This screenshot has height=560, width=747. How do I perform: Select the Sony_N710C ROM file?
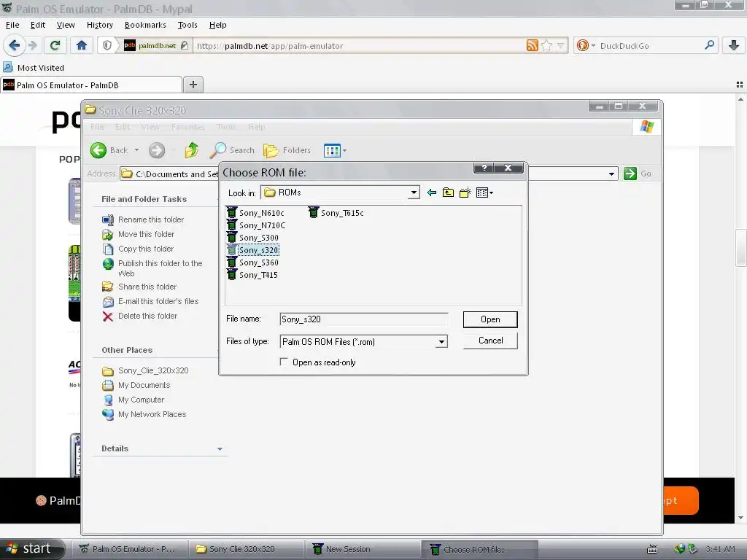click(x=256, y=225)
